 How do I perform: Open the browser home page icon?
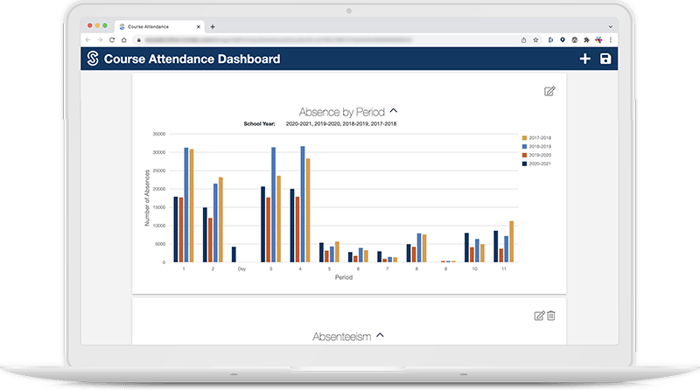pyautogui.click(x=124, y=40)
